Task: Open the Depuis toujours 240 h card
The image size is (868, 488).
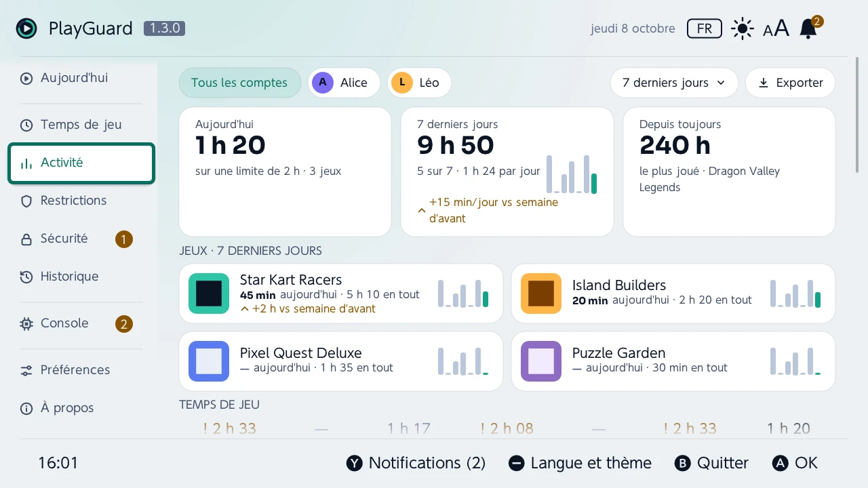Action: [729, 171]
